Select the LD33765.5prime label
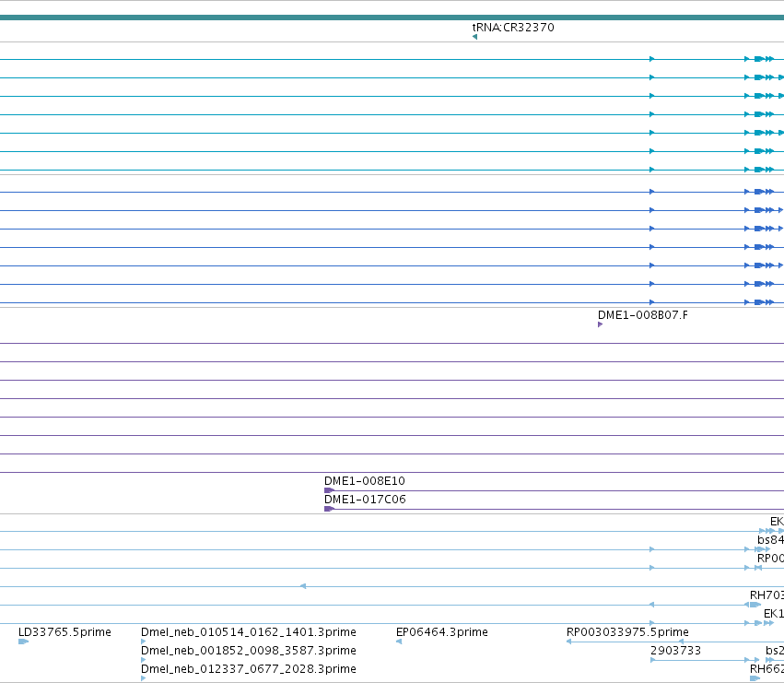The image size is (784, 683). click(64, 632)
